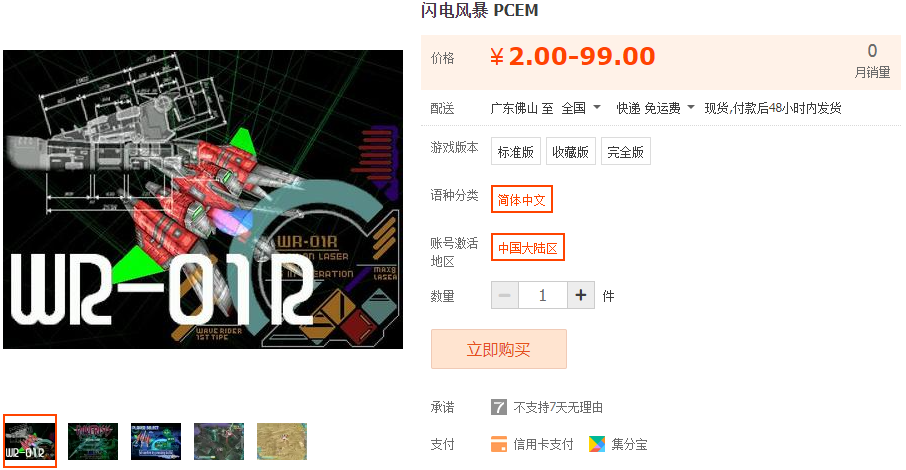Viewport: 906px width, 470px height.
Task: Toggle the 中国大陆区 activation region
Action: coord(528,247)
